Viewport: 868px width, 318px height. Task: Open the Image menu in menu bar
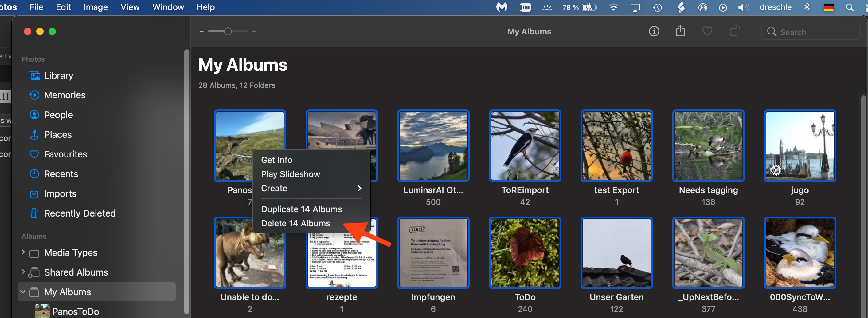coord(95,7)
